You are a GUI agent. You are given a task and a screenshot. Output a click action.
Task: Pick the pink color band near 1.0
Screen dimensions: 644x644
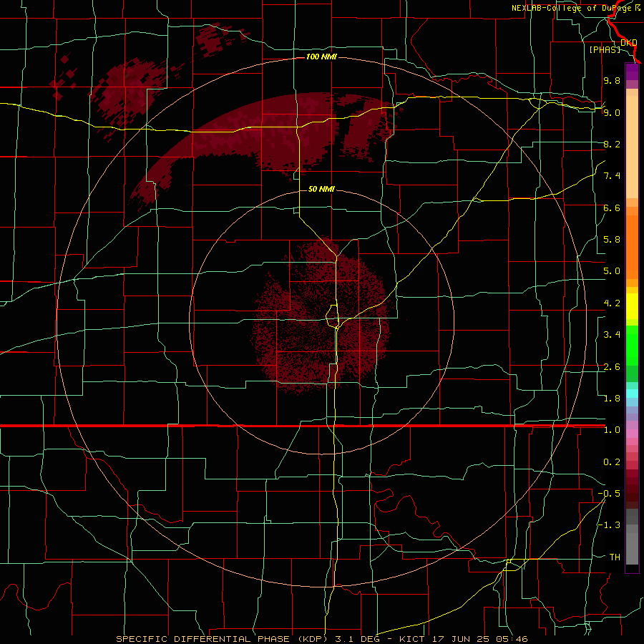click(x=632, y=434)
